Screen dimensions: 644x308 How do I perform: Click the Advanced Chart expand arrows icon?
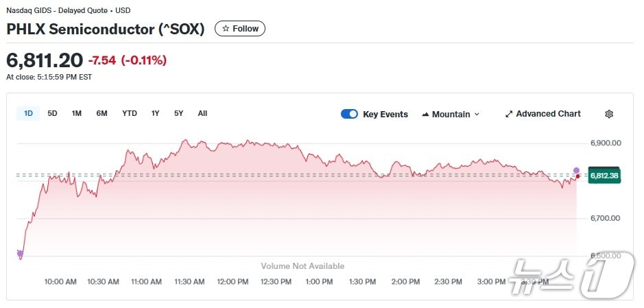(509, 114)
